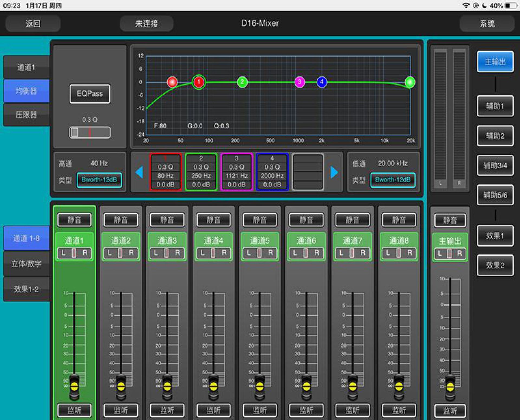This screenshot has height=420, width=520.
Task: Click the channel 2 L/R pan control
Action: 121,253
